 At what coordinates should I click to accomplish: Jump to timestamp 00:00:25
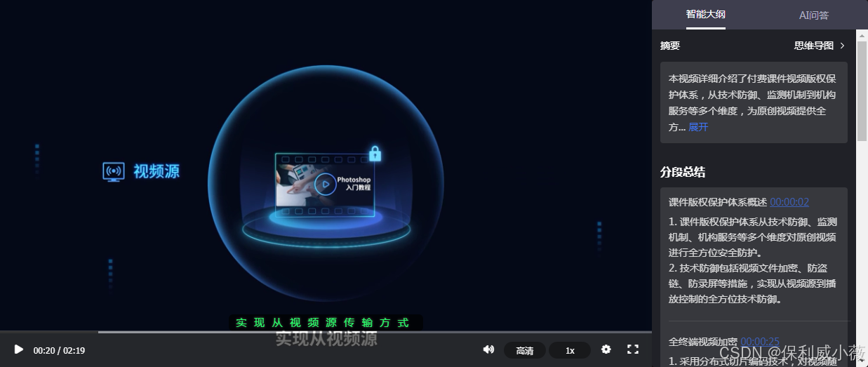[760, 342]
